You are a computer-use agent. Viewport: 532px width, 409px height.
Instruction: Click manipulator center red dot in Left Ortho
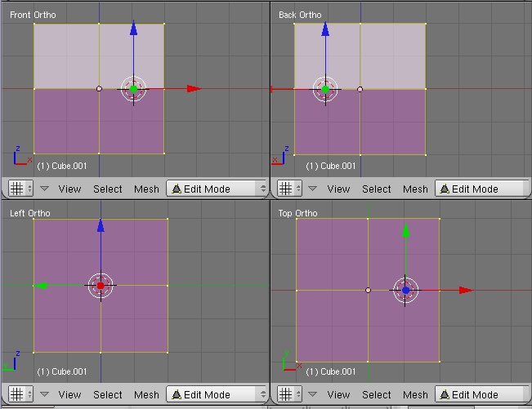point(101,286)
